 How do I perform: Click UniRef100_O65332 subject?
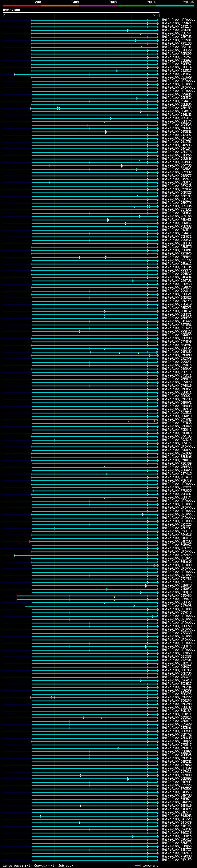click(x=177, y=172)
